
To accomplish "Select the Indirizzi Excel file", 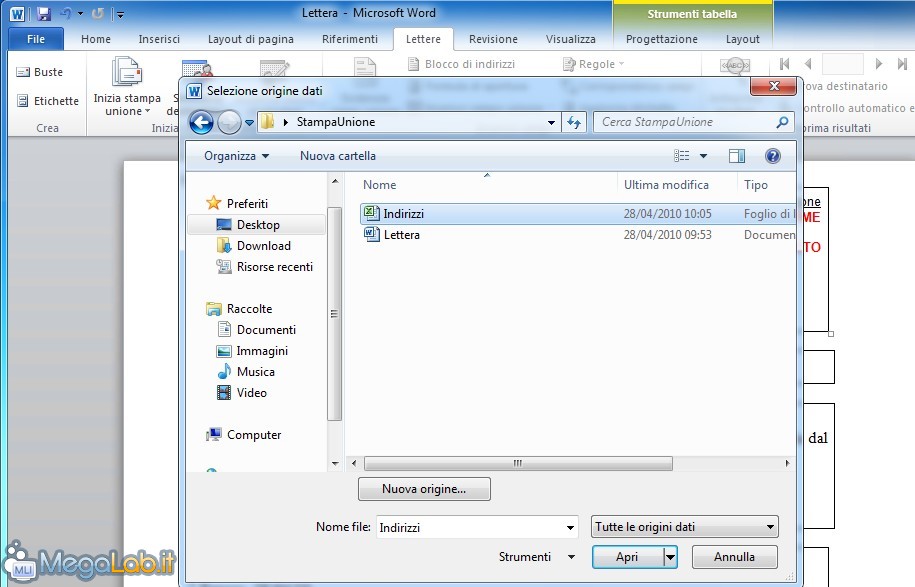I will tap(403, 214).
